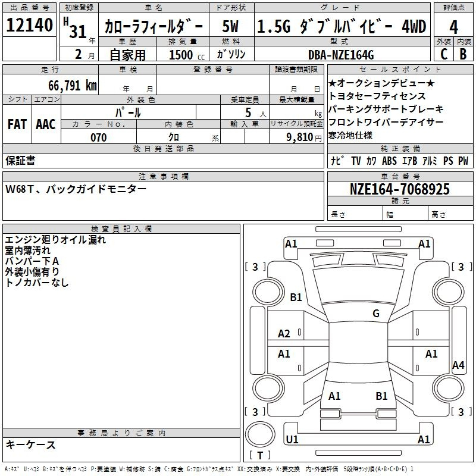Screen dimensions: 476x476
Task: Select G mark on windshield diagram
Action: [376, 314]
